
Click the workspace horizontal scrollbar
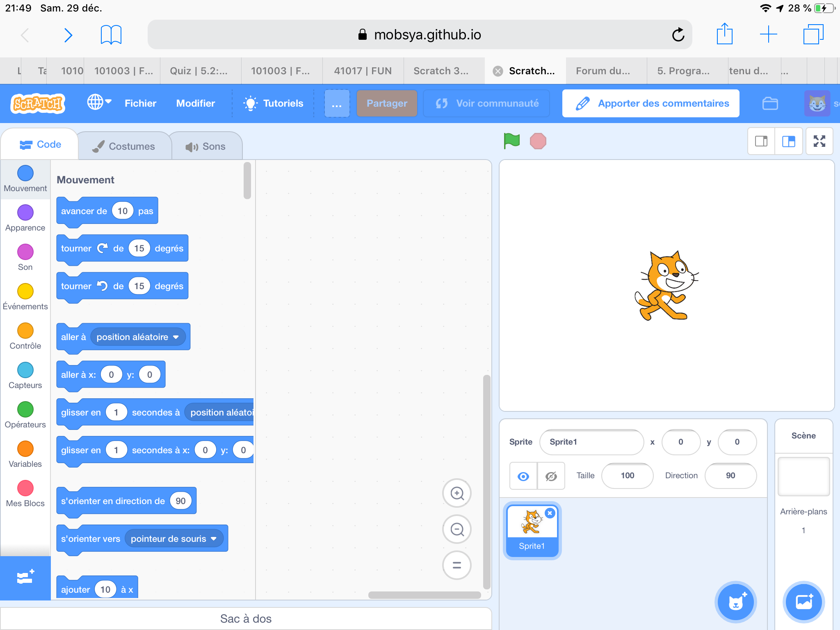tap(424, 595)
